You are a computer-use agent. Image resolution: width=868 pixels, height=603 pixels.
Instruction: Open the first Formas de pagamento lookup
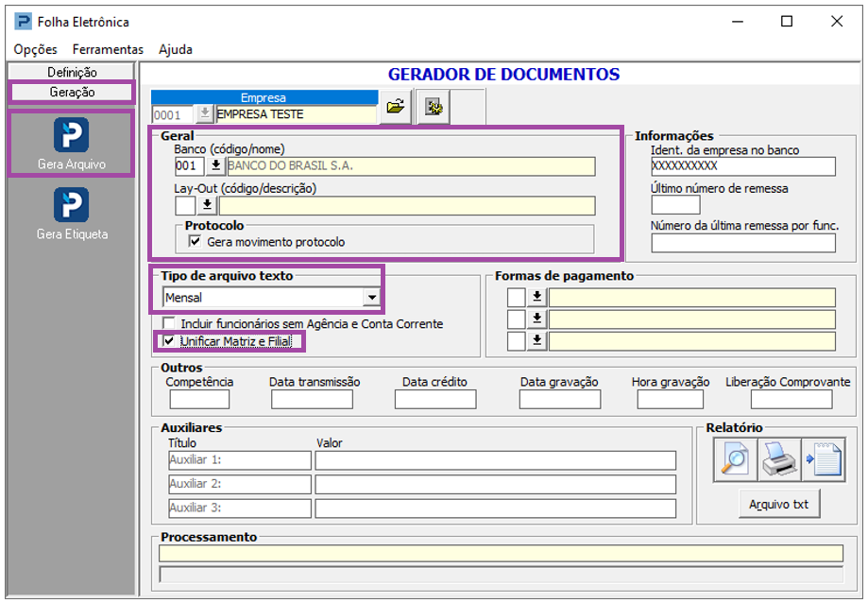536,298
